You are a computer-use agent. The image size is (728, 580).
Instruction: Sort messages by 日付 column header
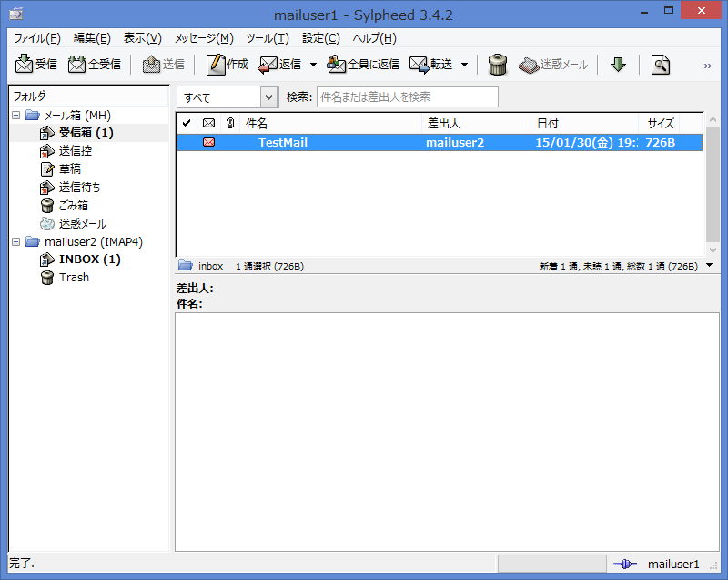coord(585,123)
